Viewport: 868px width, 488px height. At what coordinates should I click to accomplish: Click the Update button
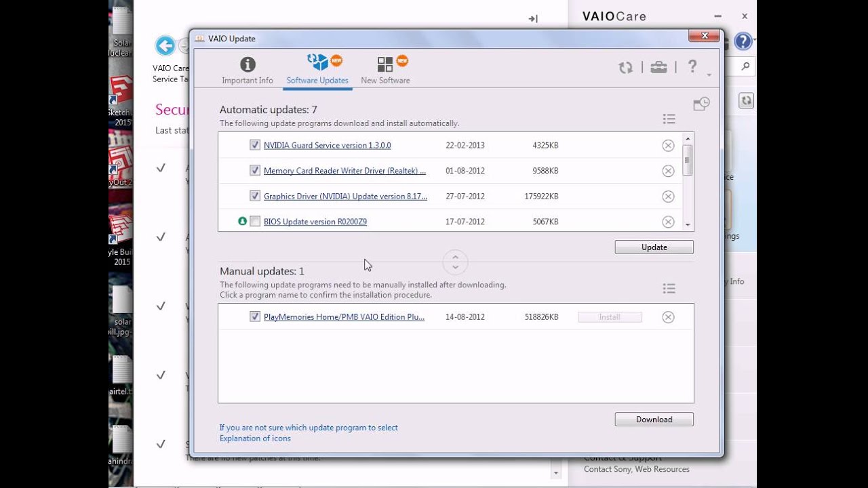click(654, 247)
